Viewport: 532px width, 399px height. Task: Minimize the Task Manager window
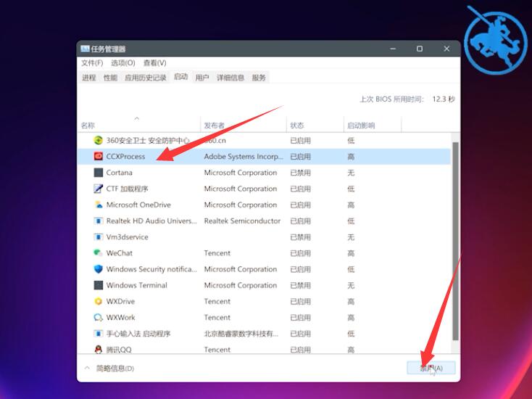coord(393,49)
